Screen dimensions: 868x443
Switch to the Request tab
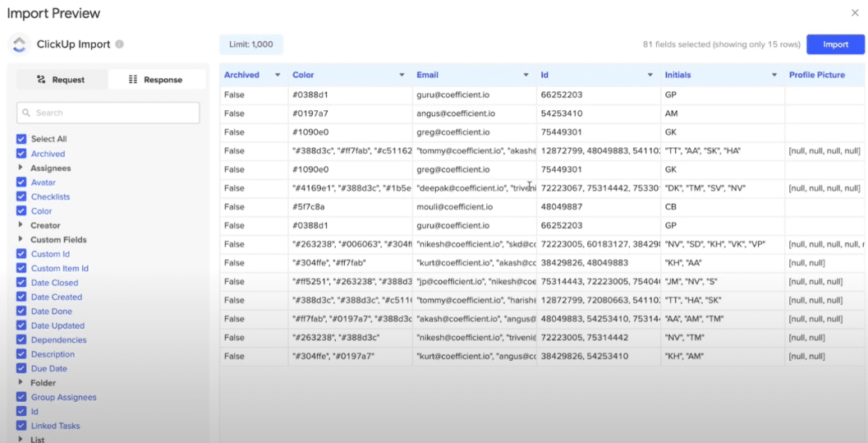point(61,80)
